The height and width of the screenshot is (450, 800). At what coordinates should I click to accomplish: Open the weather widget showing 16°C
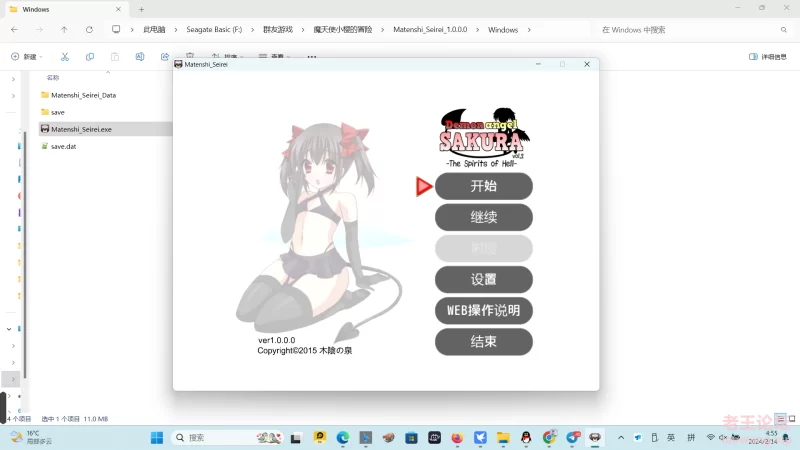[x=32, y=438]
